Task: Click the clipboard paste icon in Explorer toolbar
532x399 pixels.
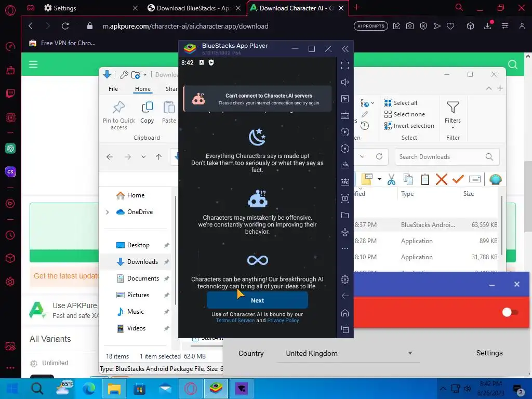Action: (x=425, y=179)
